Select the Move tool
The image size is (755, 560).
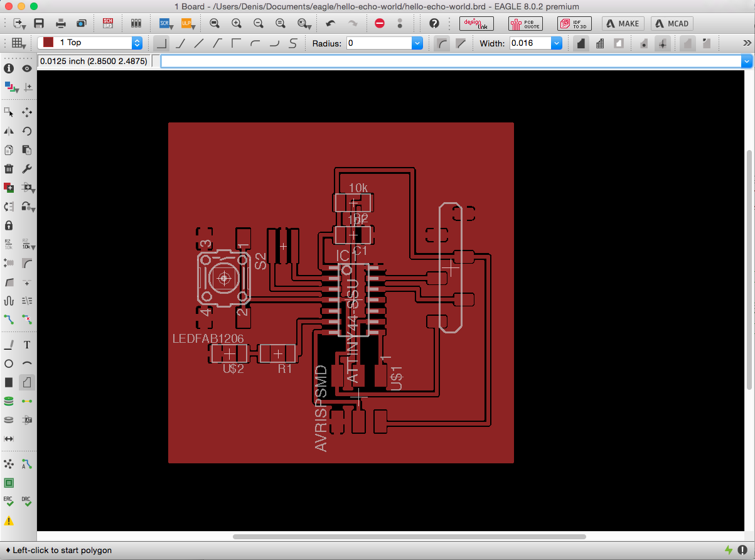click(27, 112)
